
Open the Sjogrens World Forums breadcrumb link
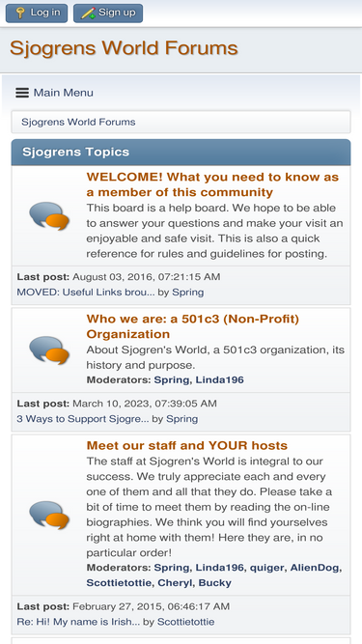pos(78,122)
